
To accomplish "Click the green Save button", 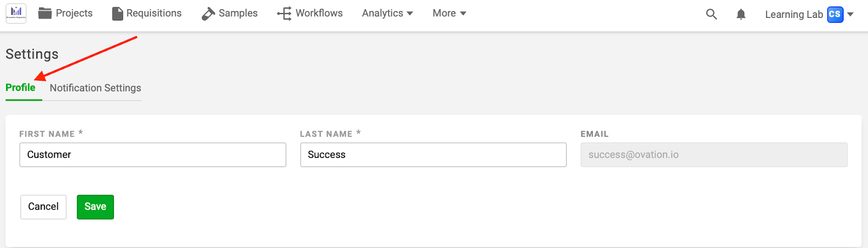I will pos(95,207).
